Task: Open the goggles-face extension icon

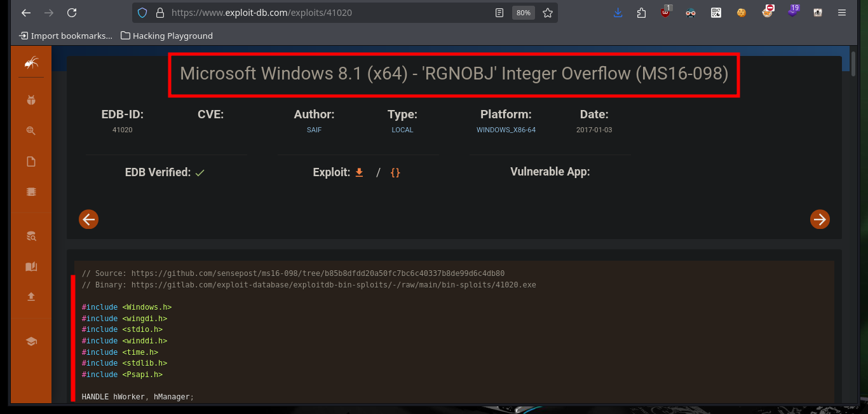Action: coord(691,13)
